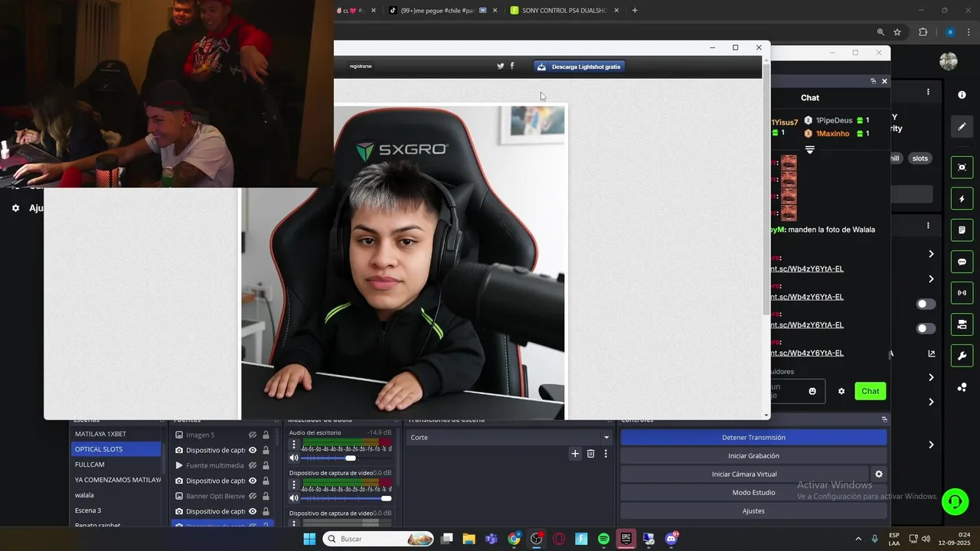Open the lightning bolt sidebar icon
This screenshot has height=551, width=980.
click(962, 199)
